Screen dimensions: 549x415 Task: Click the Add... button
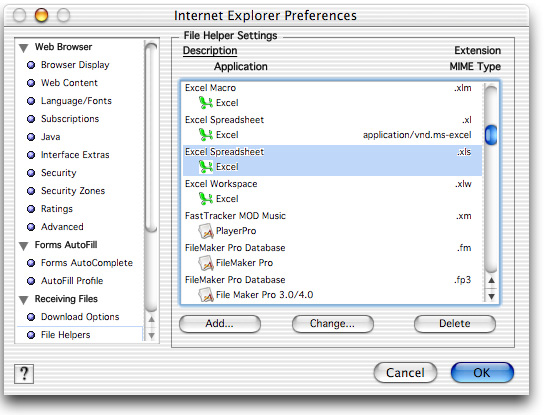(220, 323)
